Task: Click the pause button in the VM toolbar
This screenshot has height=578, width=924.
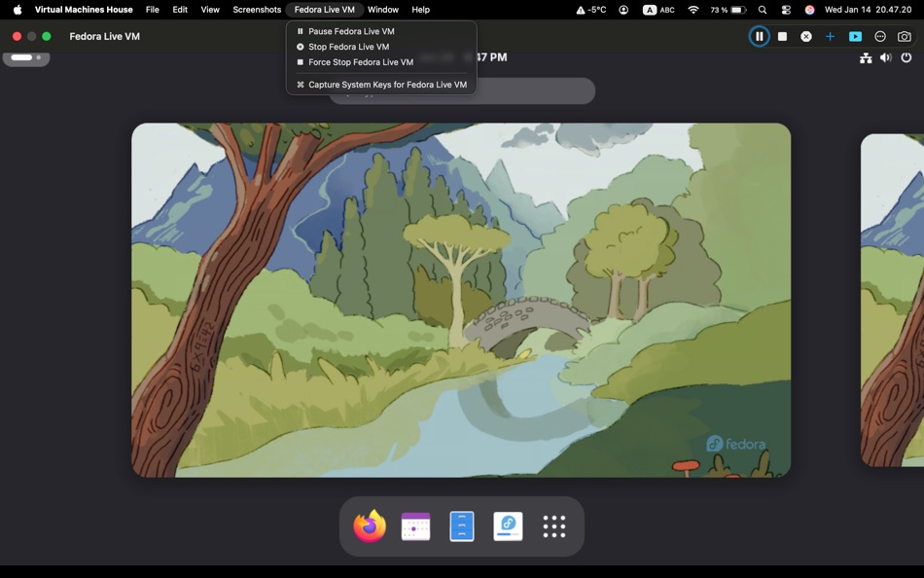Action: (x=759, y=37)
